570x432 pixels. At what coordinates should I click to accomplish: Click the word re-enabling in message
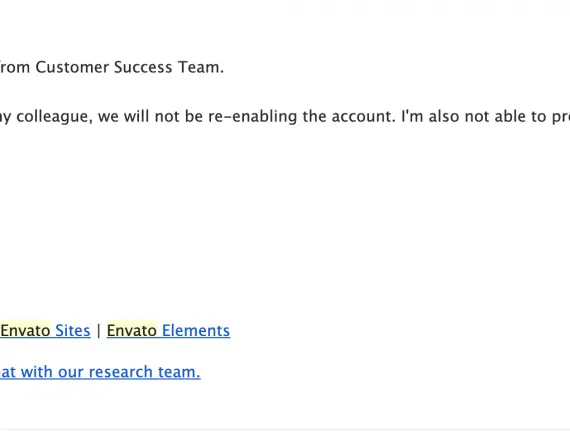pyautogui.click(x=253, y=116)
